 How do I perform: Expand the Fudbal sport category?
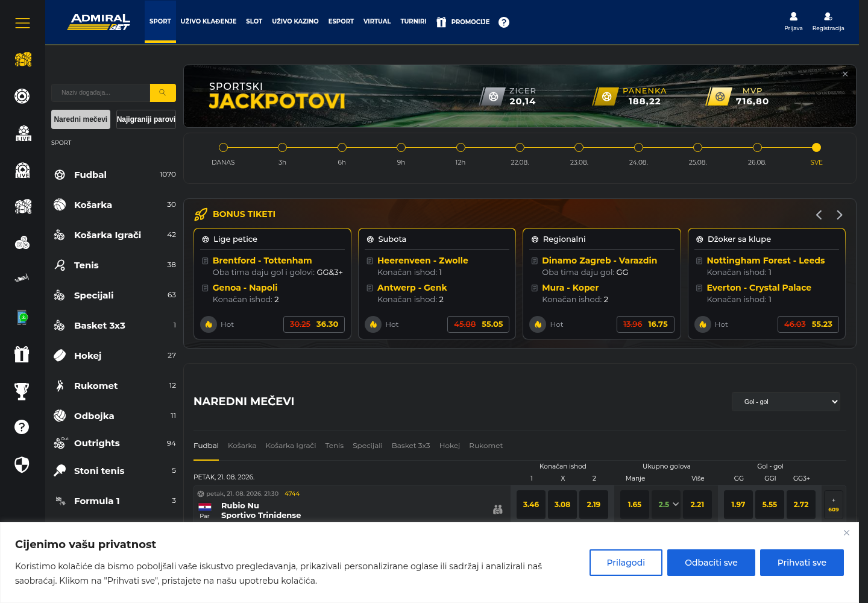[x=114, y=175]
